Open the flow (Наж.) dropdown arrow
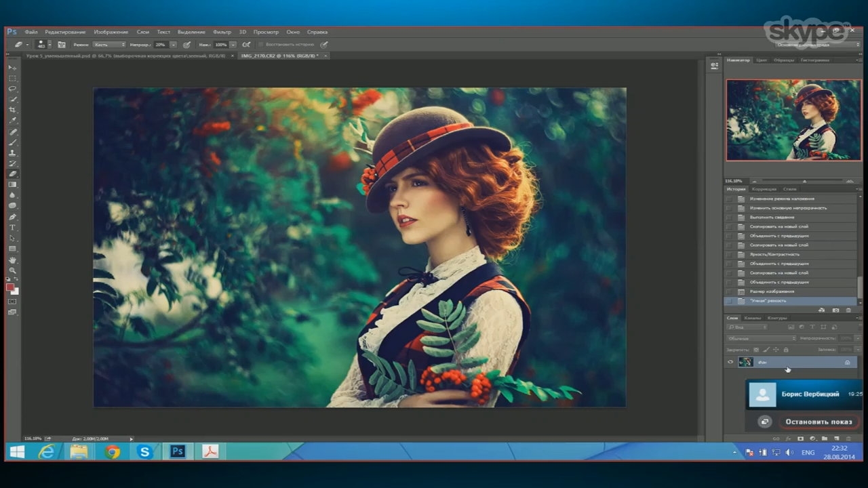Screen dimensions: 868x488 click(233, 45)
